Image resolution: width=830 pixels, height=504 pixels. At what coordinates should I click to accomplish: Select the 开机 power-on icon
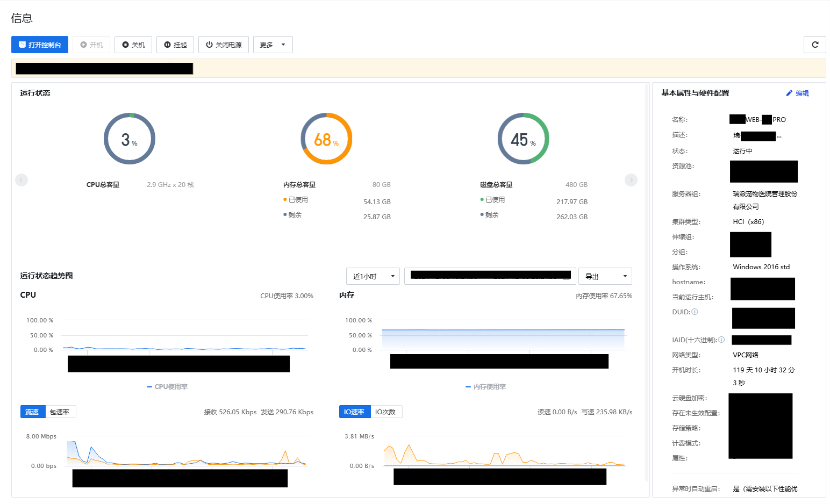(x=83, y=45)
